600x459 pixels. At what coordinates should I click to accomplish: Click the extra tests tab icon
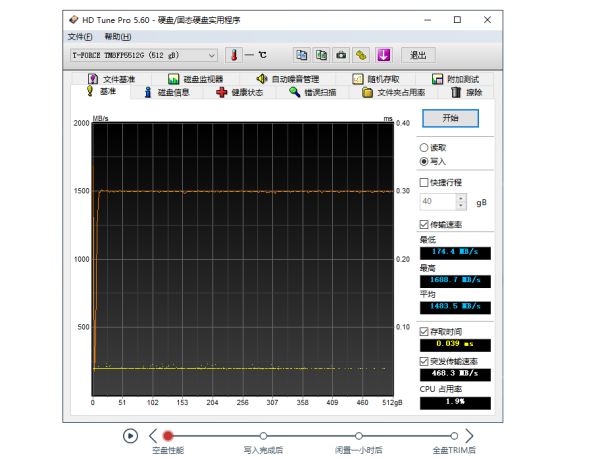coord(437,79)
